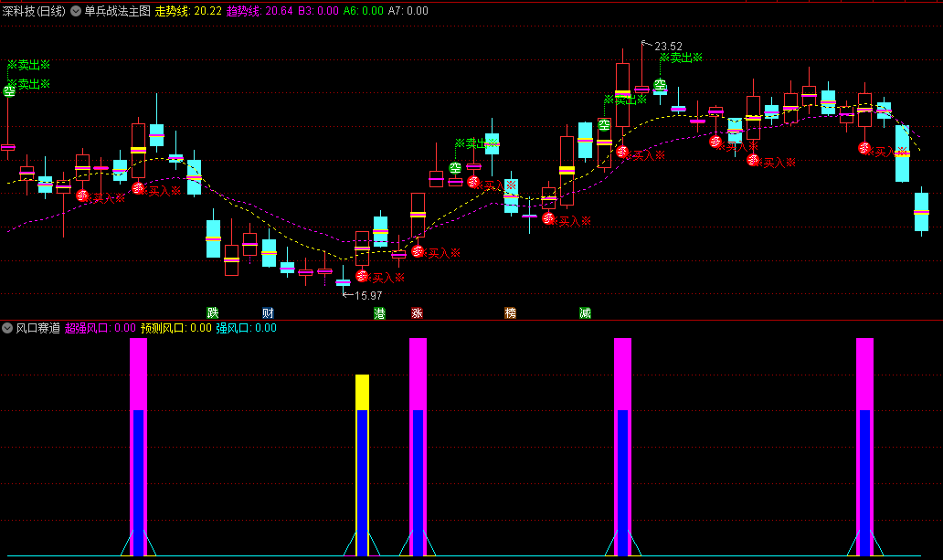Select the last cyan candlestick on the right
Screen dimensions: 943x560
tap(921, 212)
